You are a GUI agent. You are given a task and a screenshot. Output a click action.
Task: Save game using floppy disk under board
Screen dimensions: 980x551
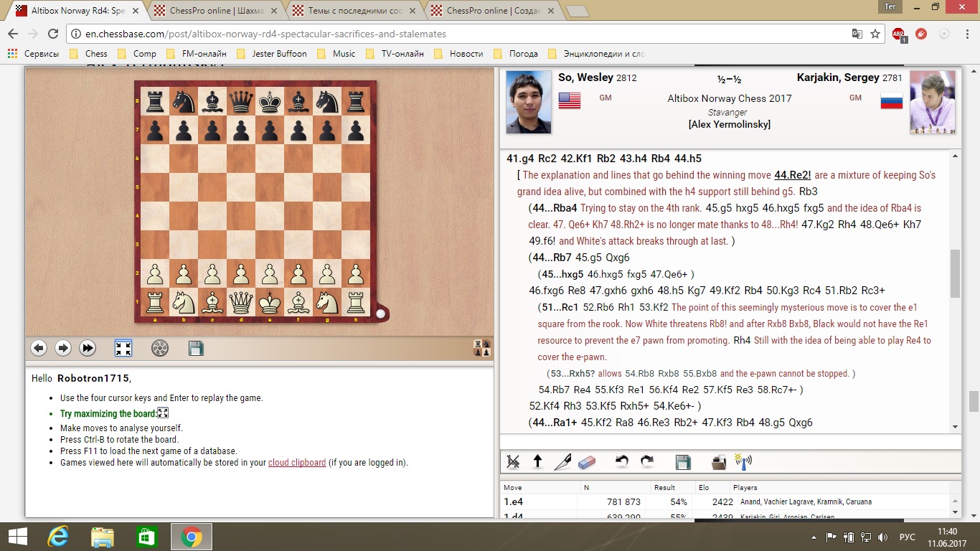pyautogui.click(x=196, y=348)
